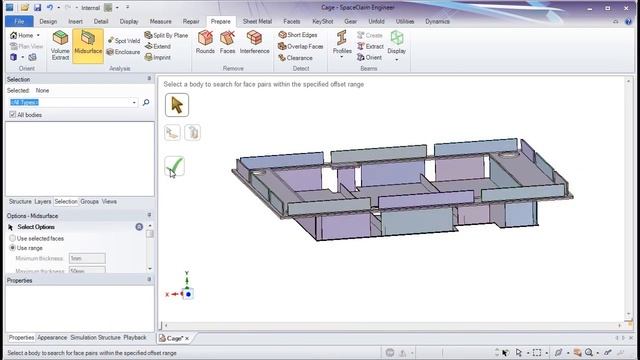Open the help question mark icon

[x=628, y=22]
